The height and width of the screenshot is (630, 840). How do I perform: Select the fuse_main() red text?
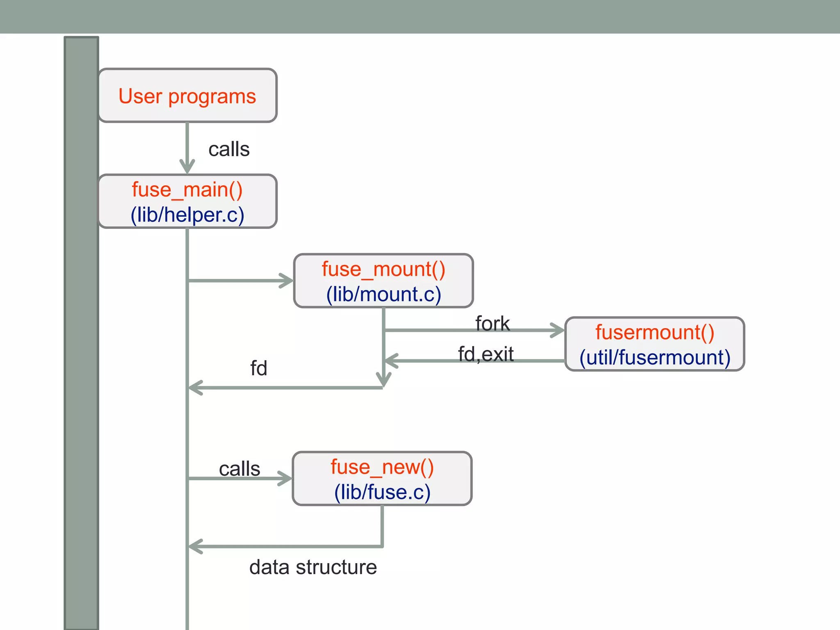(187, 190)
